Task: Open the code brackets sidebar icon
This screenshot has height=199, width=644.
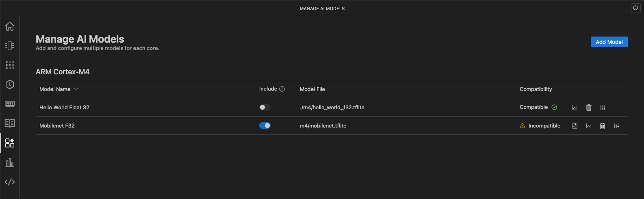Action: (10, 182)
